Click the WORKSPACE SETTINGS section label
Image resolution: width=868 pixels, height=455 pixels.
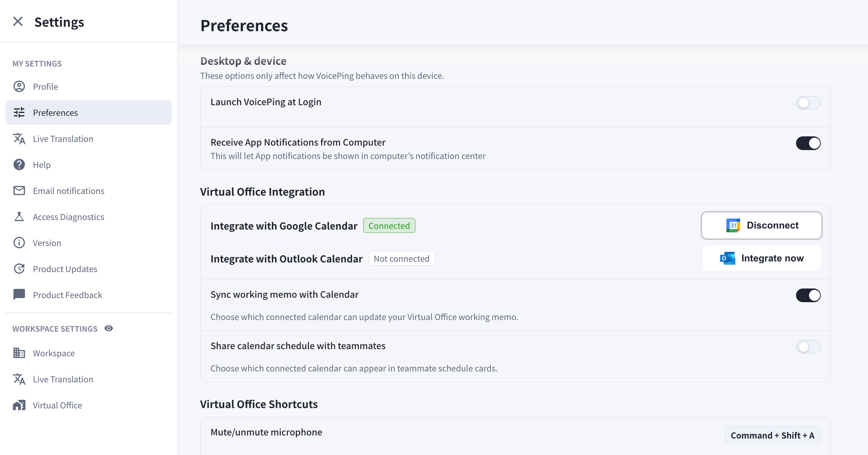click(55, 329)
